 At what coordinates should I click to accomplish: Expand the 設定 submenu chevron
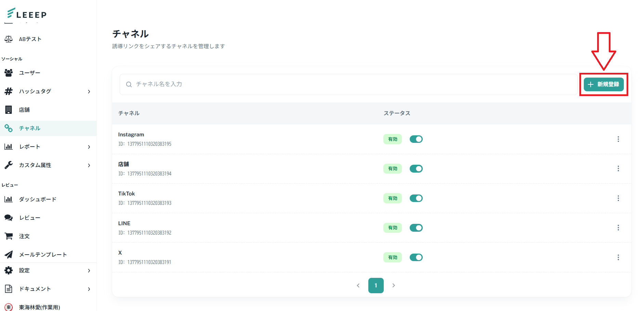(89, 271)
